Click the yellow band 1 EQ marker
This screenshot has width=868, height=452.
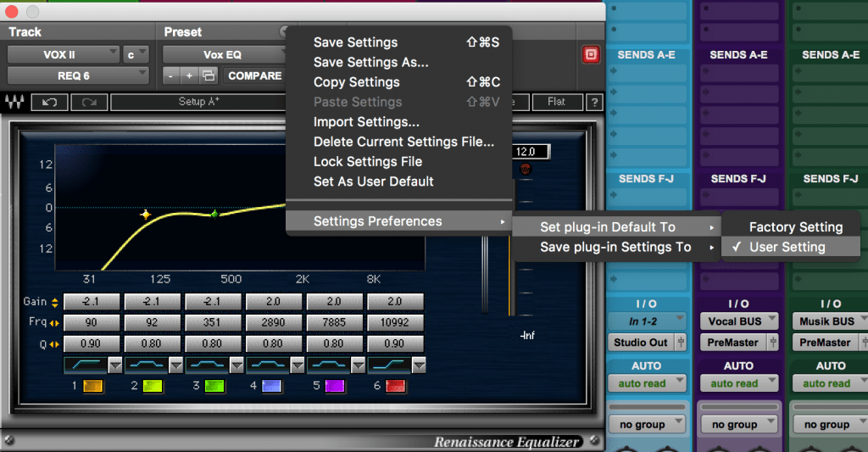(145, 215)
